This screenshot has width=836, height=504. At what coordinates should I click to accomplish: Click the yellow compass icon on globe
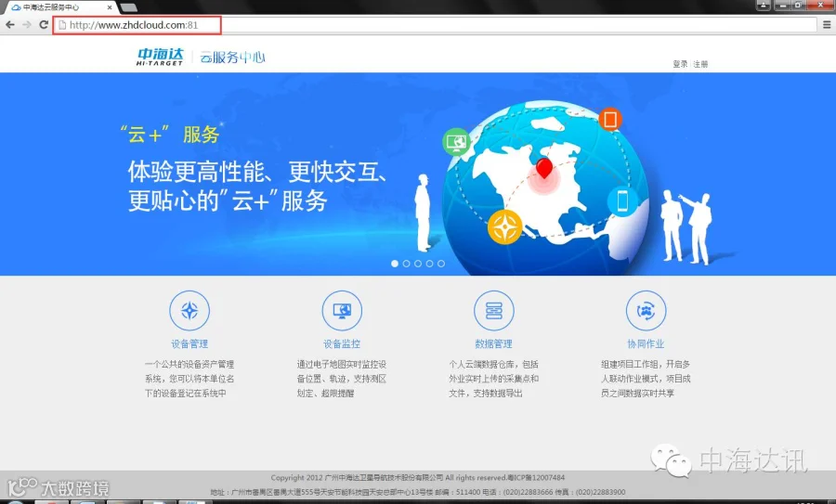[504, 226]
